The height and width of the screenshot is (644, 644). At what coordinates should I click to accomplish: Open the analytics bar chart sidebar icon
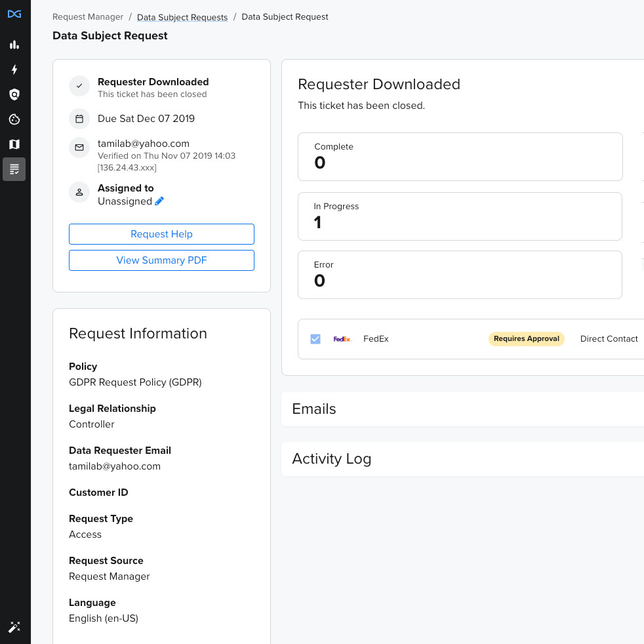[x=14, y=45]
